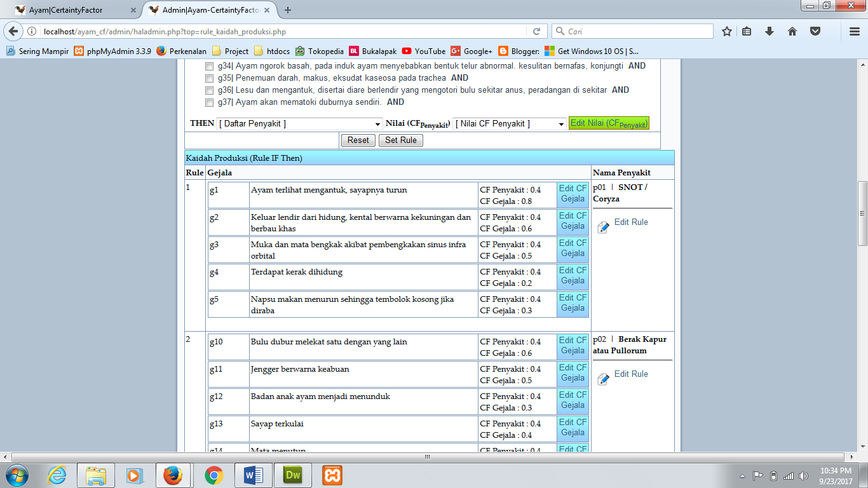Reload the page with the refresh icon
The width and height of the screenshot is (868, 488).
click(x=537, y=31)
